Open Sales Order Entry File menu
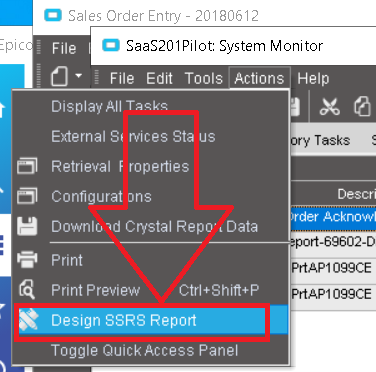 click(64, 48)
